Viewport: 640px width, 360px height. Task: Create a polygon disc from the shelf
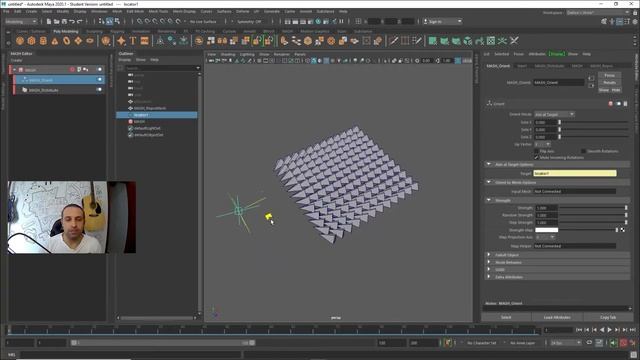coord(90,41)
